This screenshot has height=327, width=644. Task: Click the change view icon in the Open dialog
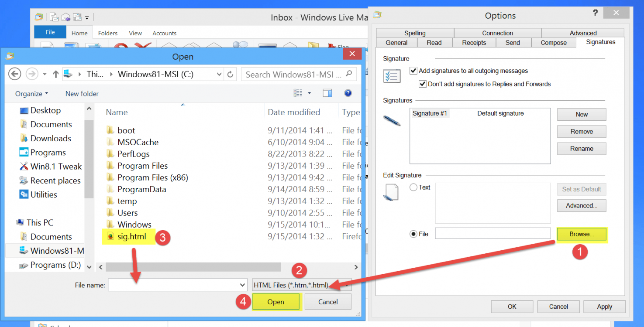[x=298, y=93]
